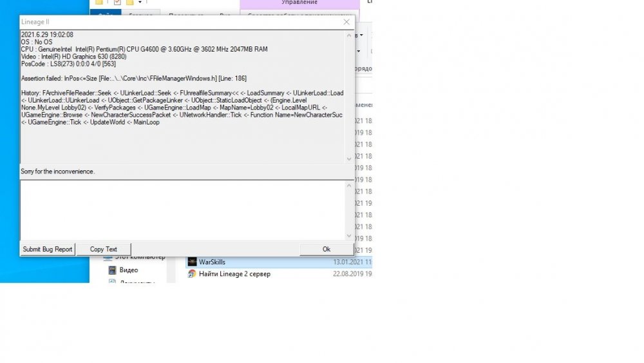Viewport: 644px width, 363px height.
Task: Open the Видео folder in navigation pane
Action: 128,270
